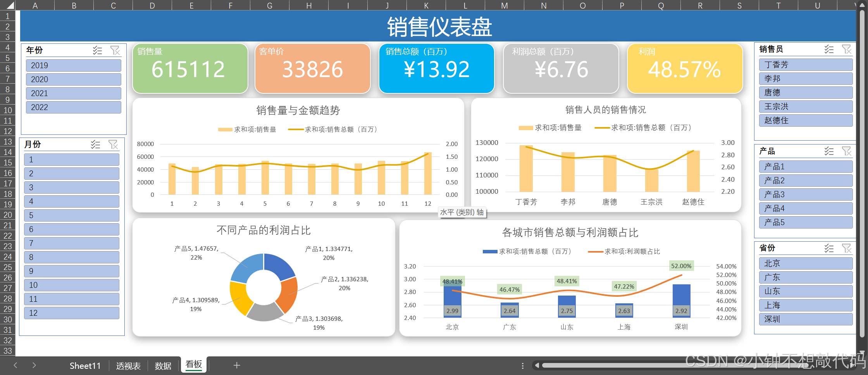Clear filter on 产品 slicer

coord(847,151)
